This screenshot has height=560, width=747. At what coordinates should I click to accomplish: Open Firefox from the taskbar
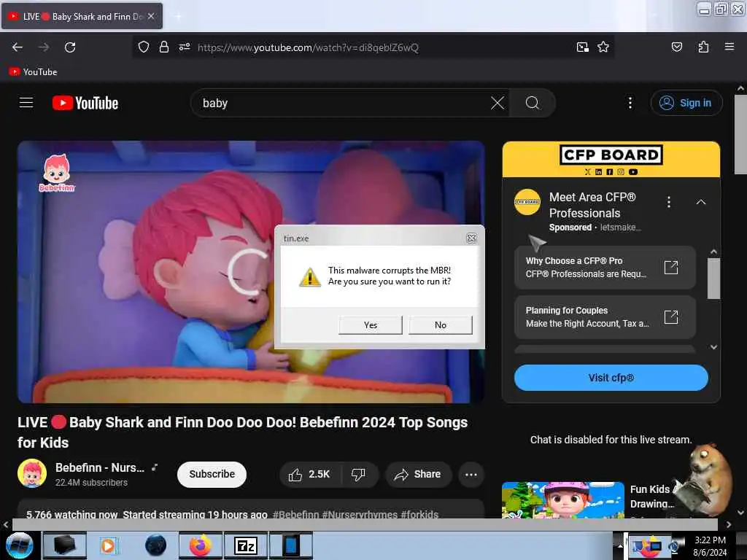pyautogui.click(x=201, y=545)
